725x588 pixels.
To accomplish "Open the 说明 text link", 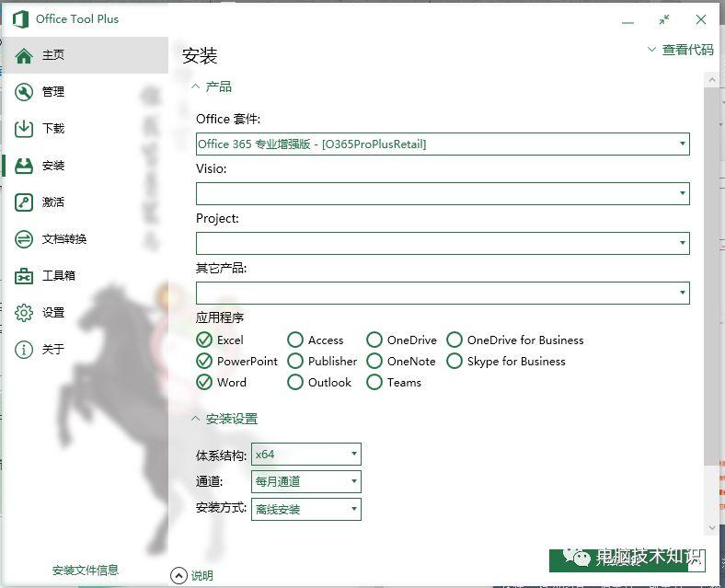I will pos(202,575).
